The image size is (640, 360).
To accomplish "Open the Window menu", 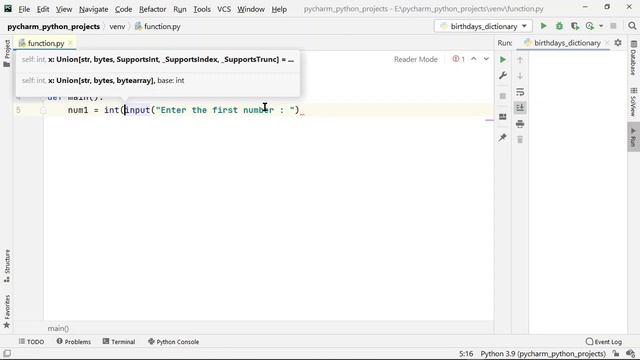I will click(x=251, y=9).
